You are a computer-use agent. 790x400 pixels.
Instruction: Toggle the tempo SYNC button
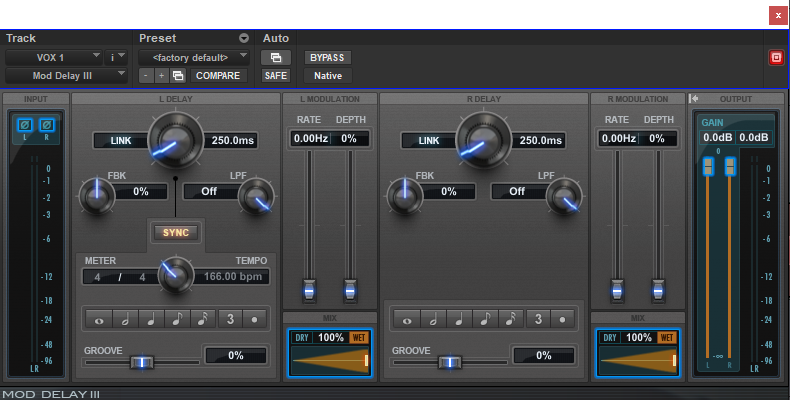coord(176,233)
